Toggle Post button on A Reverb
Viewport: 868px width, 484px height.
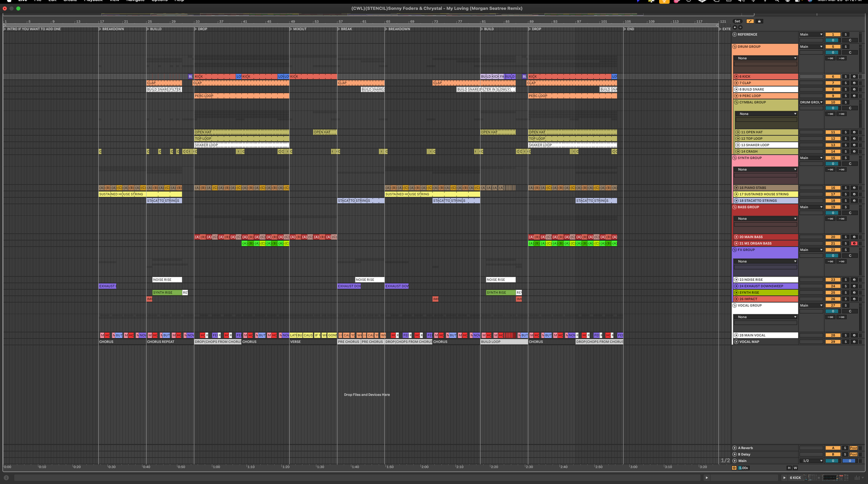854,448
